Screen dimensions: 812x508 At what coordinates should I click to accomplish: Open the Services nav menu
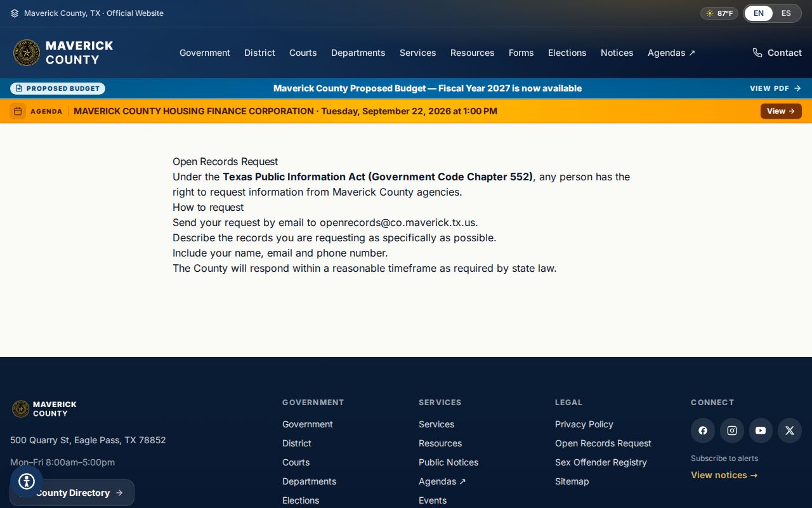click(x=418, y=53)
